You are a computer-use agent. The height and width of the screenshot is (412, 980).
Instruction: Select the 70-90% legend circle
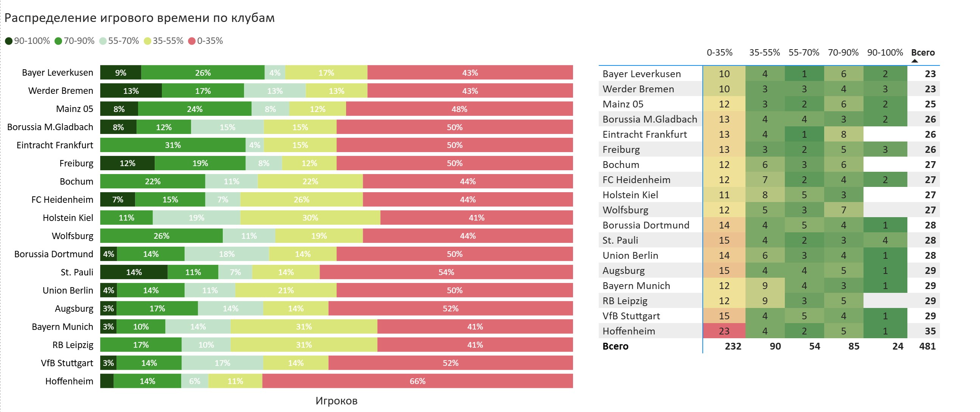[58, 41]
